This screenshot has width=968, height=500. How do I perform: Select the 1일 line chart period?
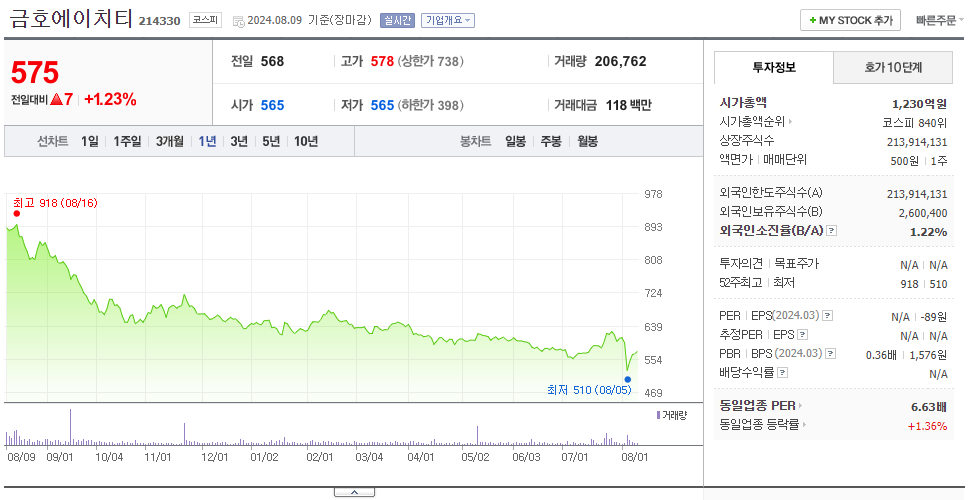coord(90,141)
